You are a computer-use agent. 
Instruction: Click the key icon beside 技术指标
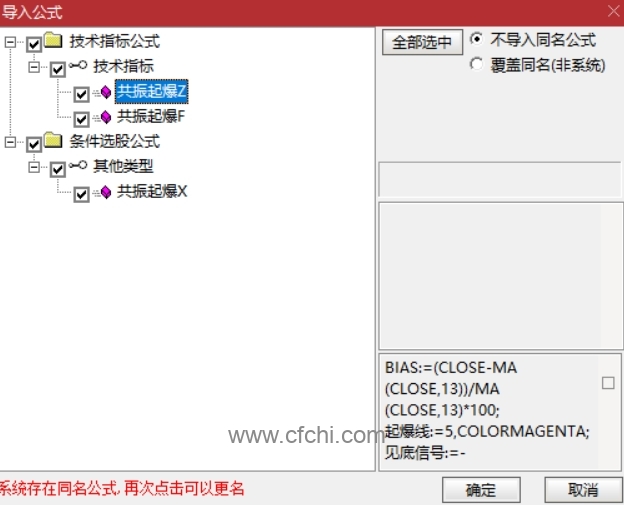click(78, 65)
